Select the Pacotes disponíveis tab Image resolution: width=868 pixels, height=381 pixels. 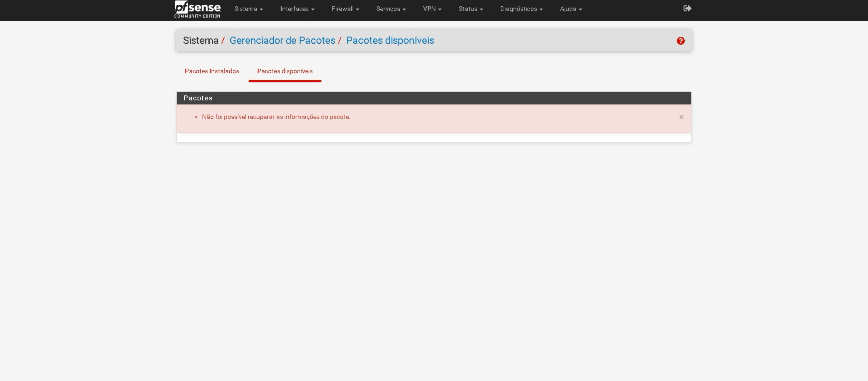285,71
